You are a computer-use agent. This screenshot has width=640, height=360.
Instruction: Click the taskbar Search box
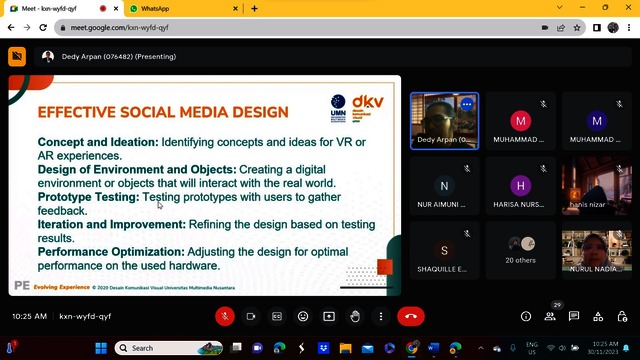point(169,348)
